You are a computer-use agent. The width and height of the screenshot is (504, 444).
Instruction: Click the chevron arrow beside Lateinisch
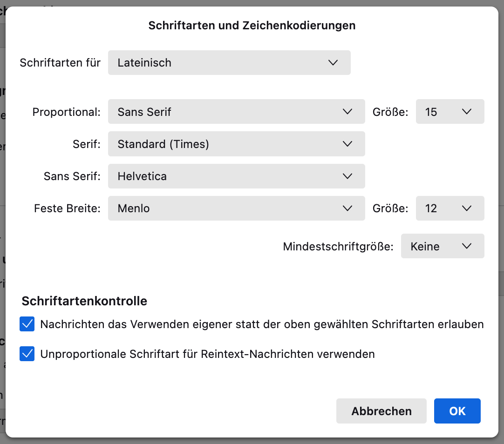(x=333, y=63)
